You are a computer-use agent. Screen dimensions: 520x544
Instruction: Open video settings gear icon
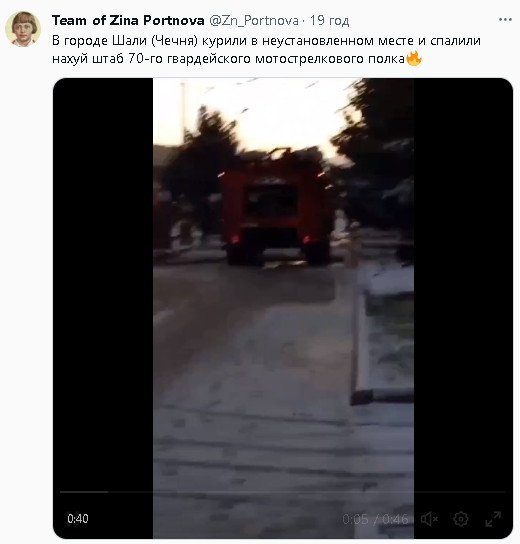click(461, 519)
